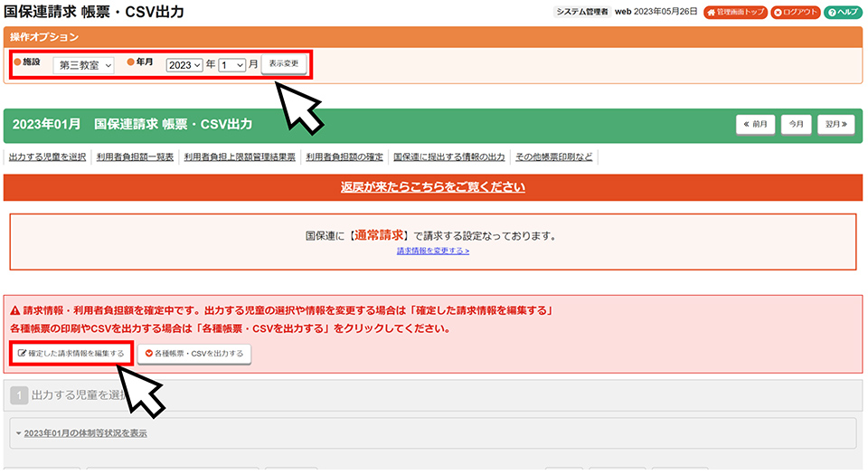The height and width of the screenshot is (475, 868).
Task: Expand 2023年01月の体制等状況を表示
Action: point(85,433)
